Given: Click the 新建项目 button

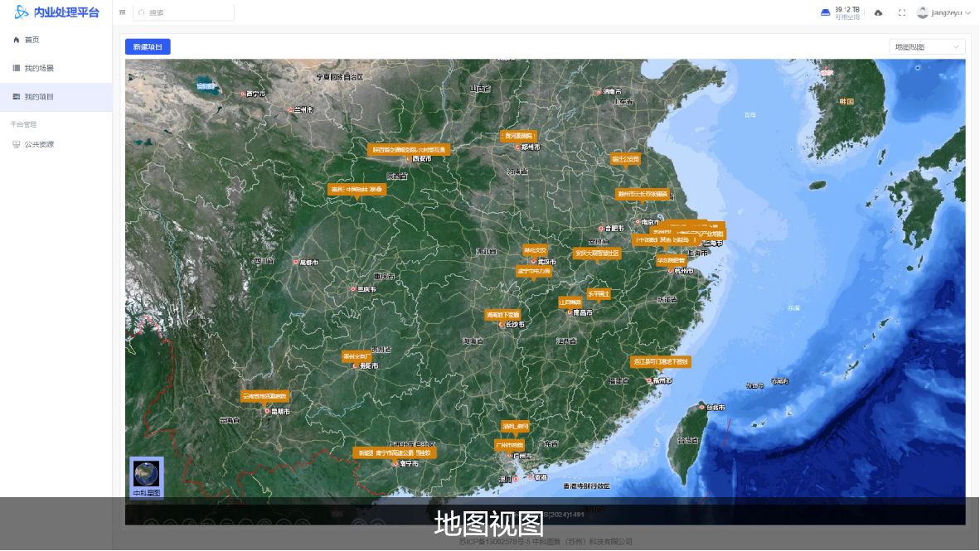Looking at the screenshot, I should point(148,47).
